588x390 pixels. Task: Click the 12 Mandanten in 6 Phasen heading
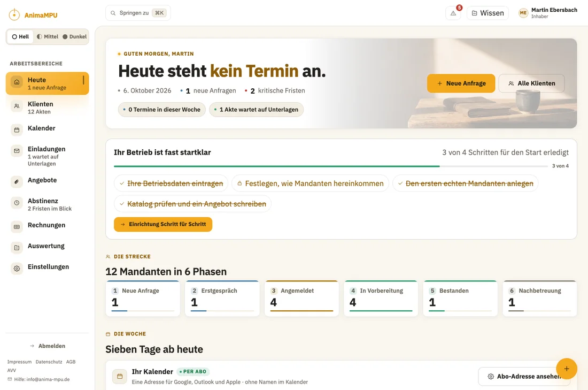(x=166, y=271)
